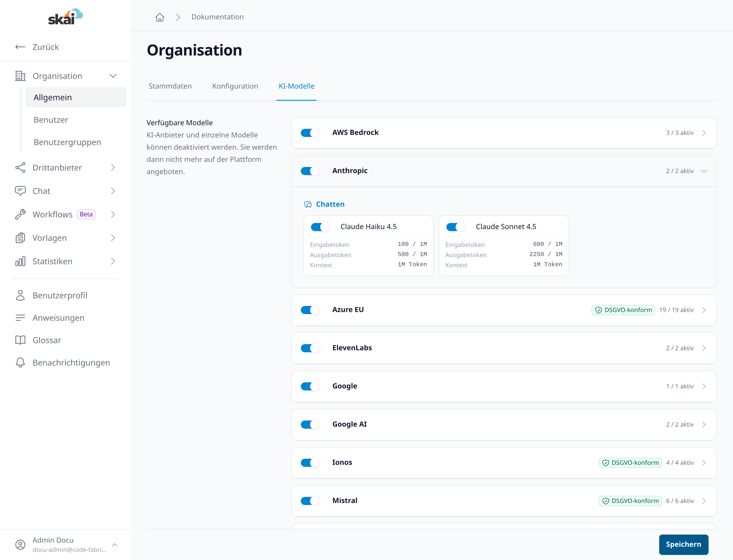Image resolution: width=733 pixels, height=560 pixels.
Task: Open Benachrichtigungen bell icon
Action: coord(20,363)
